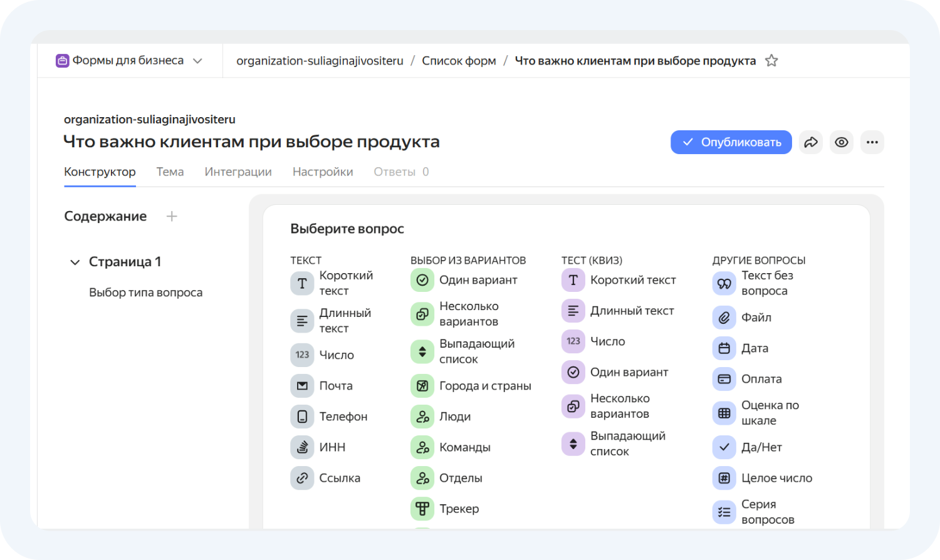Click the ДРУГИЕ ВОПРОСЫ column header
The image size is (940, 560).
pyautogui.click(x=759, y=260)
